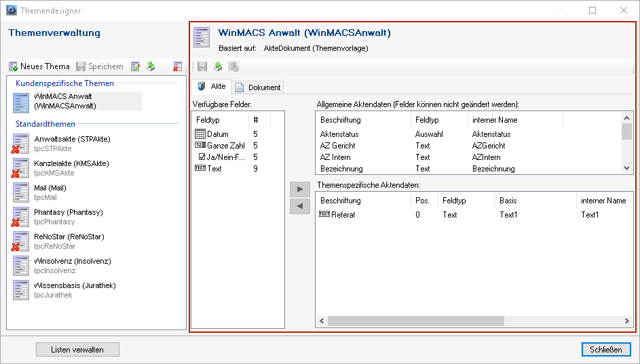The image size is (640, 364).
Task: Click the edit theme pencil icon
Action: (135, 66)
